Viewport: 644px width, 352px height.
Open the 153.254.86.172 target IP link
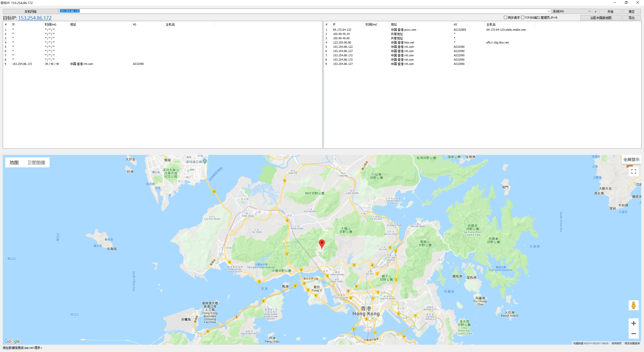pos(35,18)
